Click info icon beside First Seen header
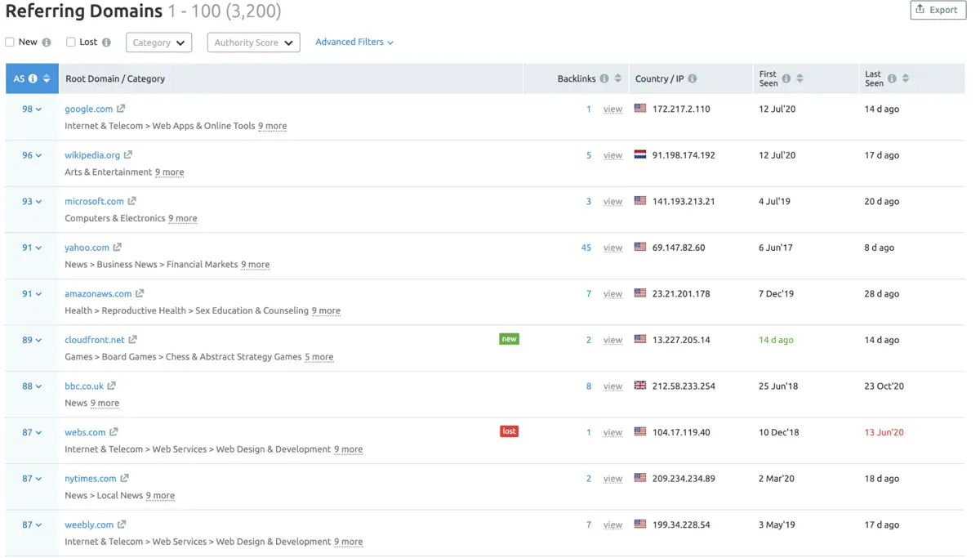 click(x=786, y=78)
